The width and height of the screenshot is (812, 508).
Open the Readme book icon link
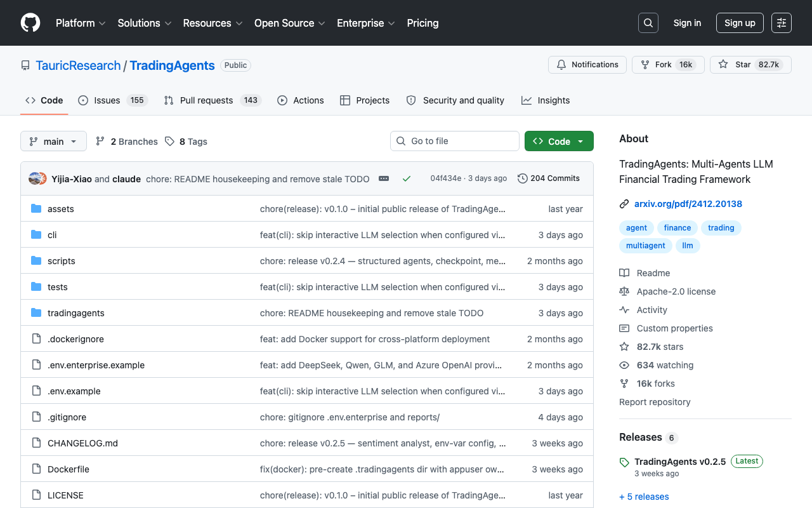645,273
